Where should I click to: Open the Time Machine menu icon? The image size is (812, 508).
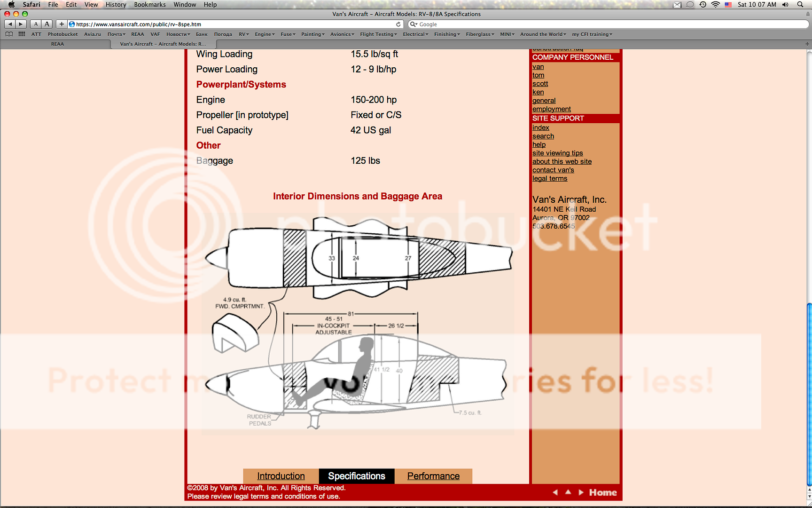point(703,4)
